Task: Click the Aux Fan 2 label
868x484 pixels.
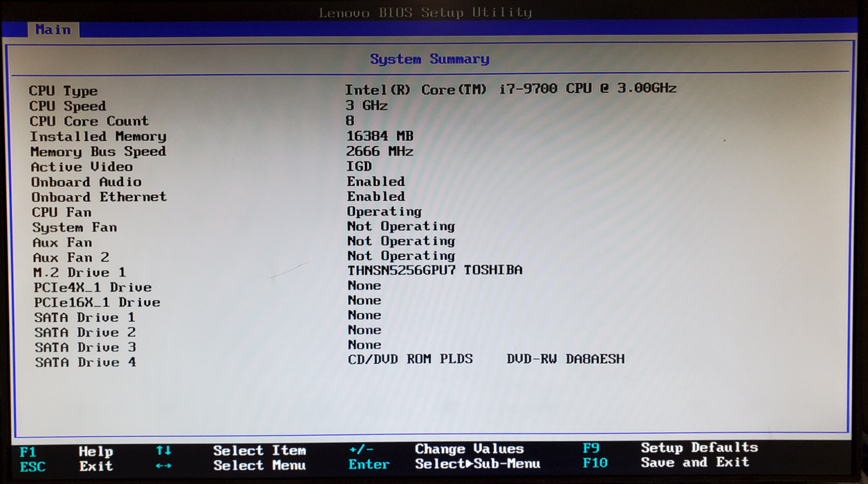Action: [x=71, y=258]
